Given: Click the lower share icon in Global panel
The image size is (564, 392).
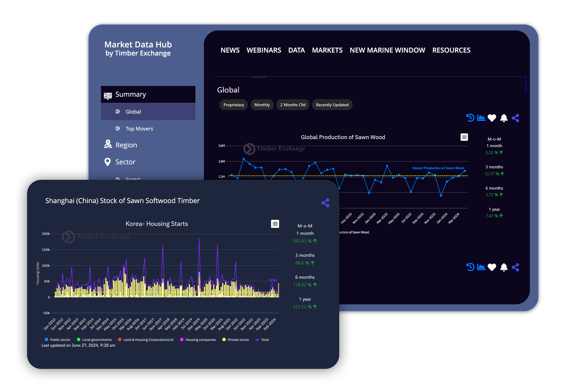Looking at the screenshot, I should point(515,267).
